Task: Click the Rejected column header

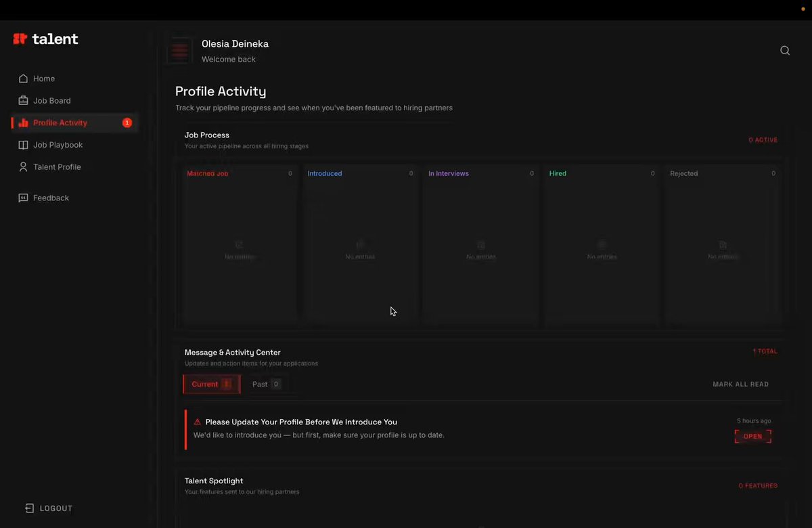Action: tap(683, 174)
